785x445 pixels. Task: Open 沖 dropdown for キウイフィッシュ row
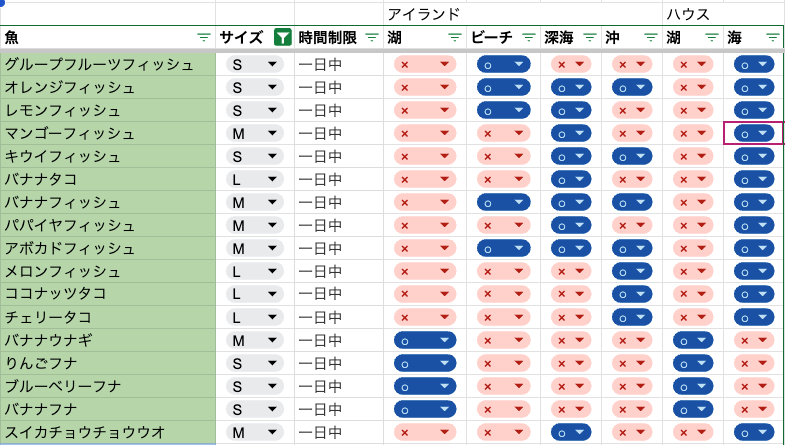tap(632, 157)
